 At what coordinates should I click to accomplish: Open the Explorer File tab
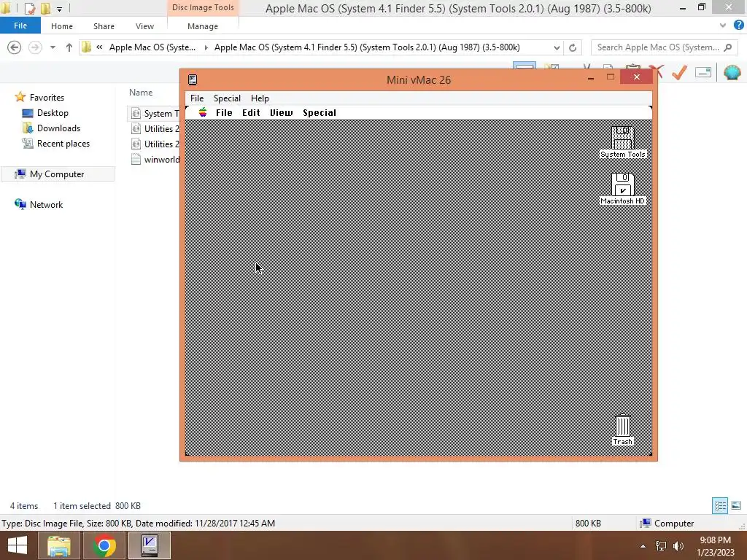(20, 26)
